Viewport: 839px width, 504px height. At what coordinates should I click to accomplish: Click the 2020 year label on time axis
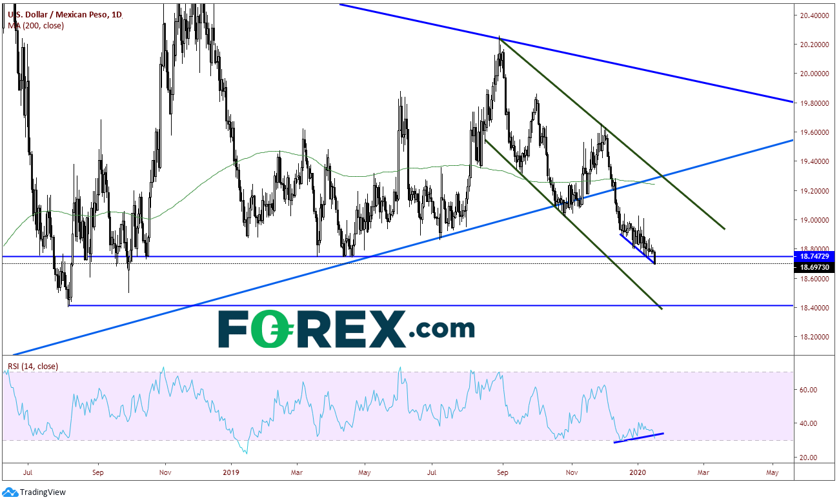click(638, 472)
